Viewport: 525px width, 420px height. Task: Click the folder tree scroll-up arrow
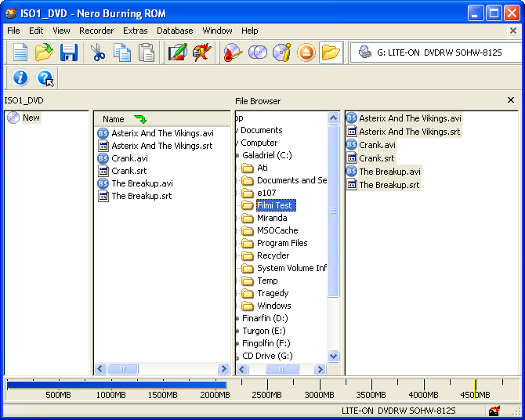(x=333, y=118)
